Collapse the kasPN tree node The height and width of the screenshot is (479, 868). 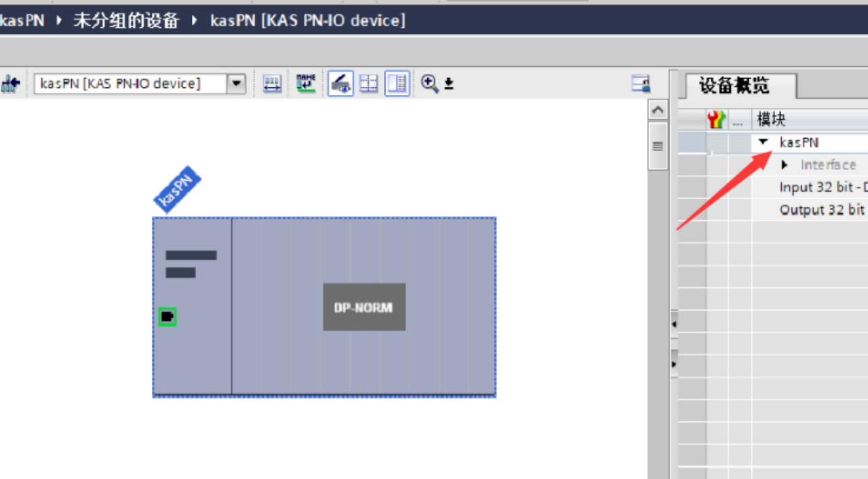[764, 142]
